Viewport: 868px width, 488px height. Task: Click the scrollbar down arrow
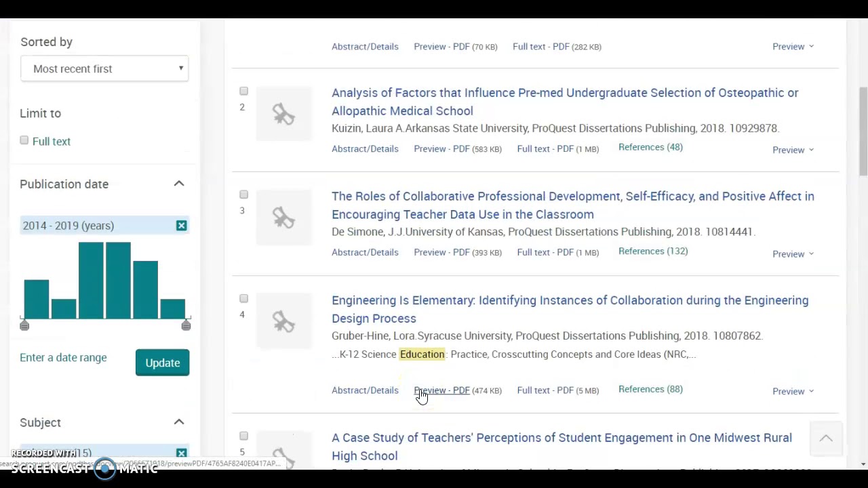click(863, 464)
